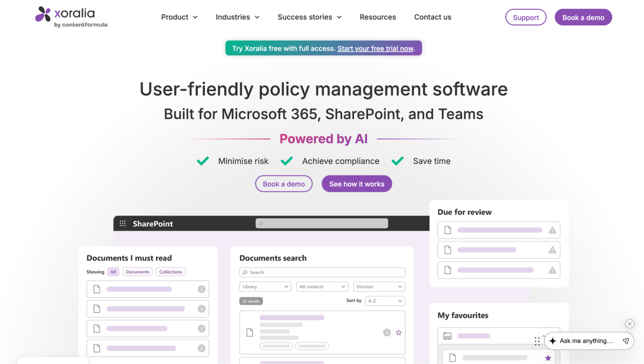Click the SharePoint app launcher grid icon
This screenshot has width=644, height=364.
point(123,223)
